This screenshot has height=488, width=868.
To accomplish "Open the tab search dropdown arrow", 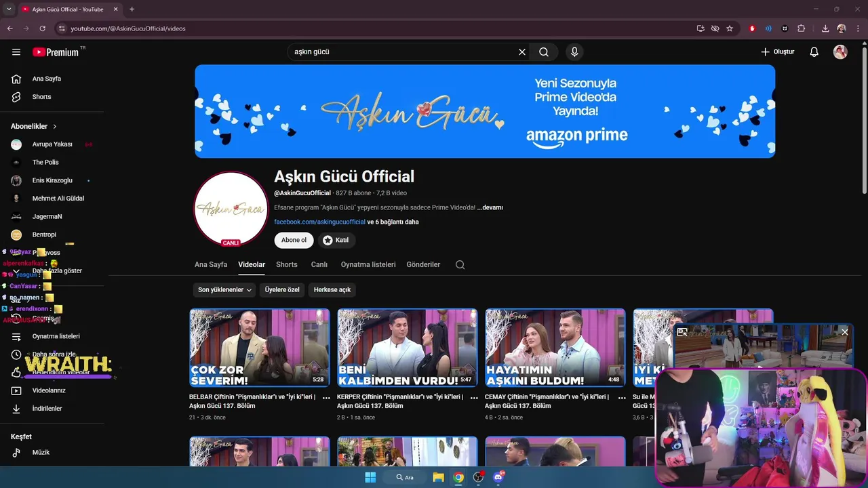I will coord(9,9).
